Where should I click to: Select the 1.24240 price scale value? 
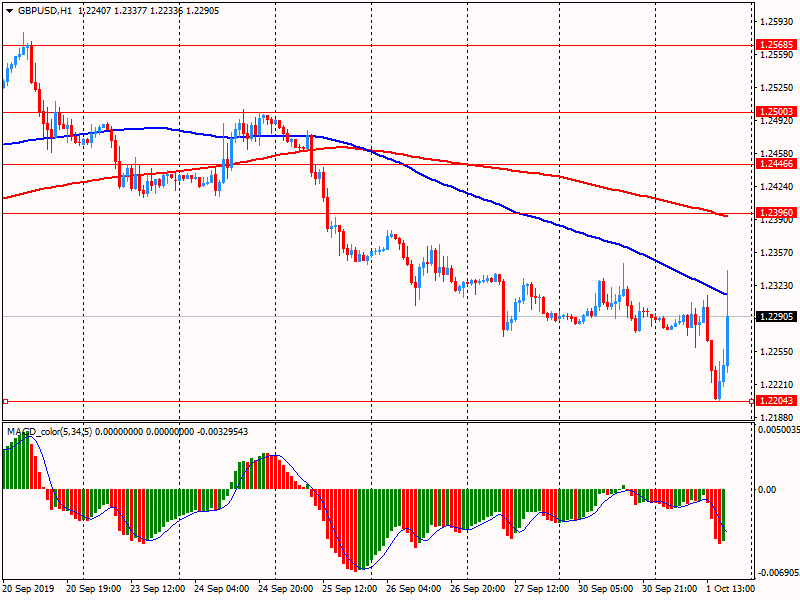[x=777, y=187]
